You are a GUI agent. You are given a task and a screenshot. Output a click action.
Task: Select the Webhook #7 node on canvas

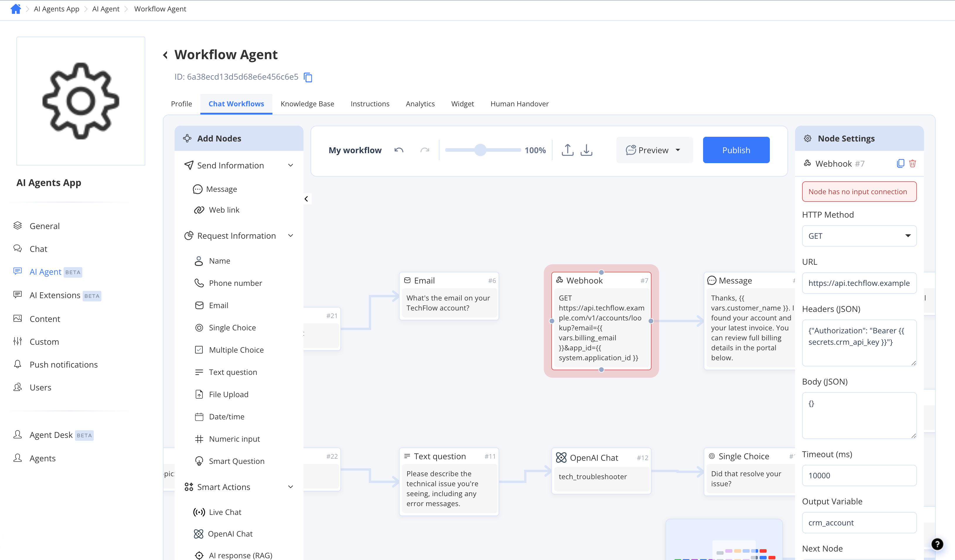click(x=601, y=321)
